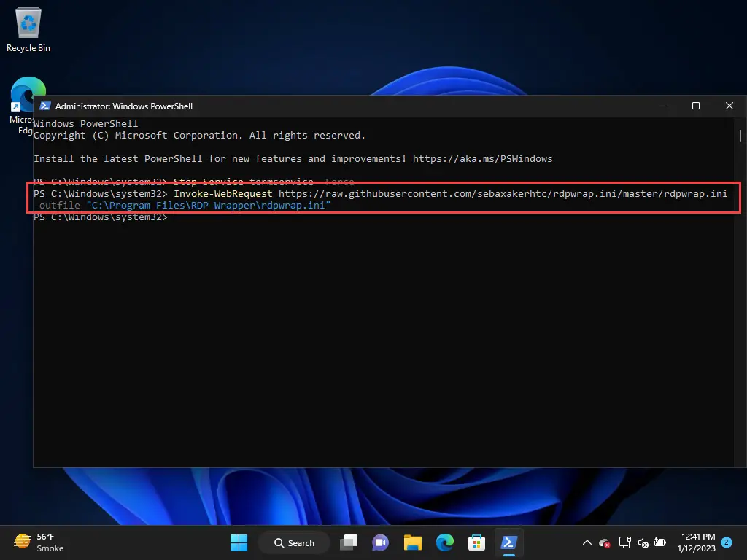Open File Explorer from the taskbar

(x=412, y=542)
